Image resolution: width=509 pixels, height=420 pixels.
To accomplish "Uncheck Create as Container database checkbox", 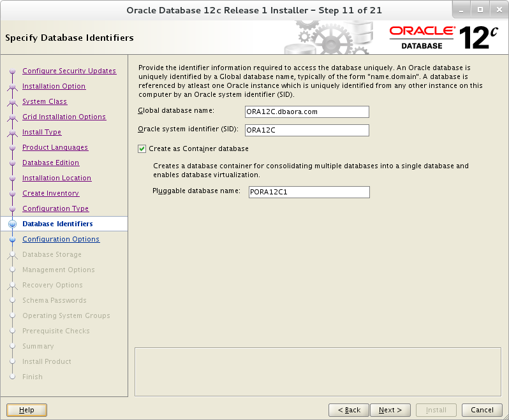I will [142, 149].
